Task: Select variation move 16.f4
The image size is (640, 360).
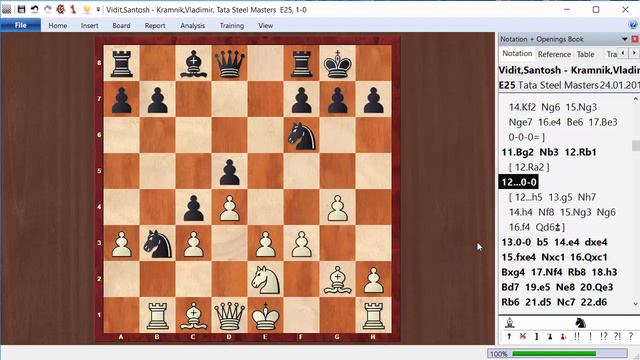Action: pyautogui.click(x=519, y=227)
